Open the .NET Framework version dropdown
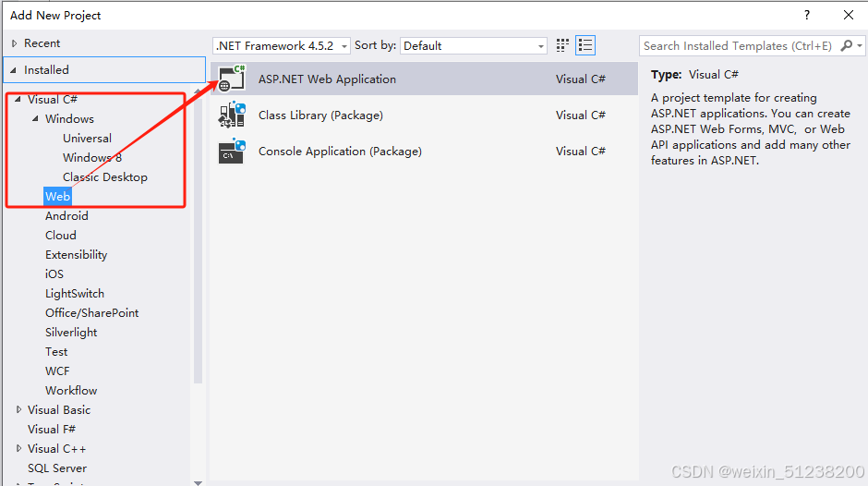 point(282,45)
